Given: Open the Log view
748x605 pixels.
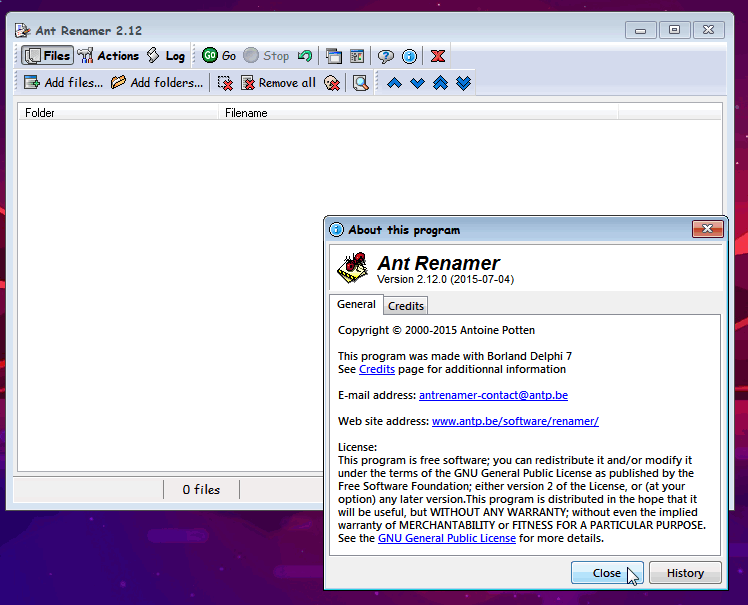Looking at the screenshot, I should pyautogui.click(x=166, y=56).
